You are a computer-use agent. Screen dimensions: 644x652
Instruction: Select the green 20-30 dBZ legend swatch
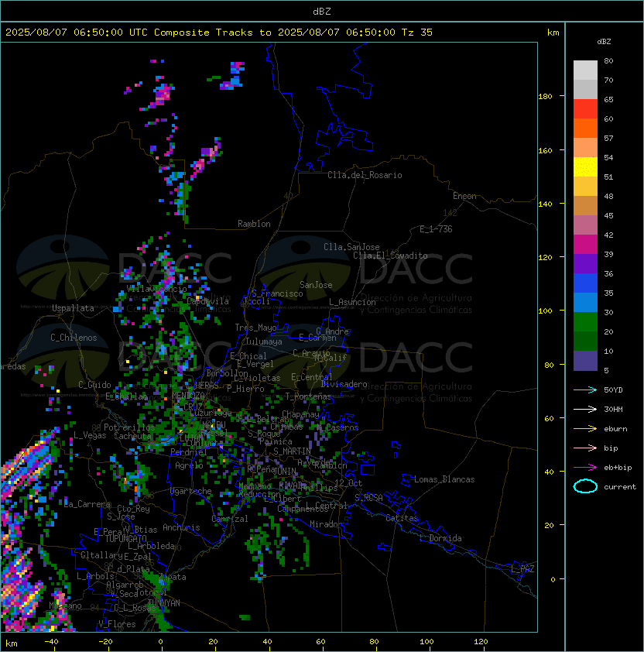pos(585,322)
